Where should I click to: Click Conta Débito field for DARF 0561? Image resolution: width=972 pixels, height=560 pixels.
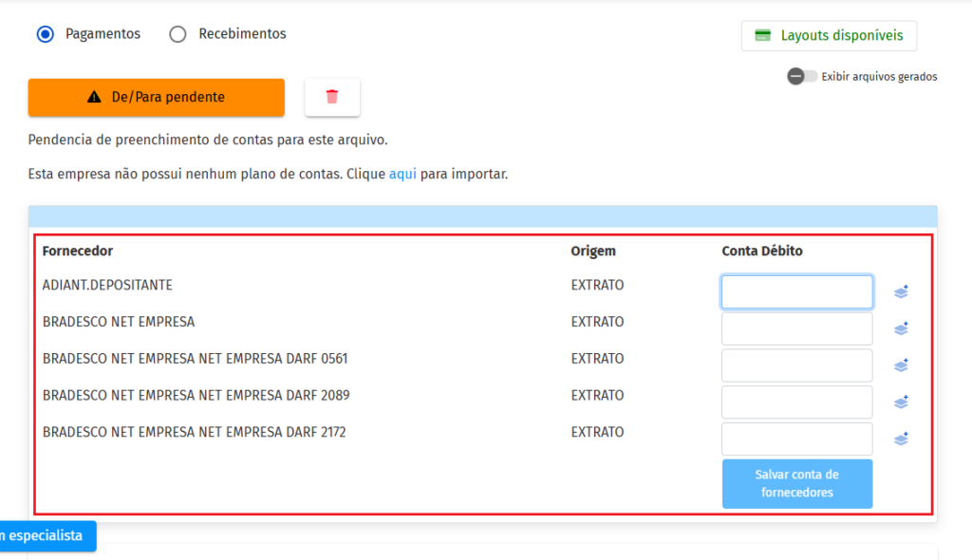pyautogui.click(x=796, y=365)
